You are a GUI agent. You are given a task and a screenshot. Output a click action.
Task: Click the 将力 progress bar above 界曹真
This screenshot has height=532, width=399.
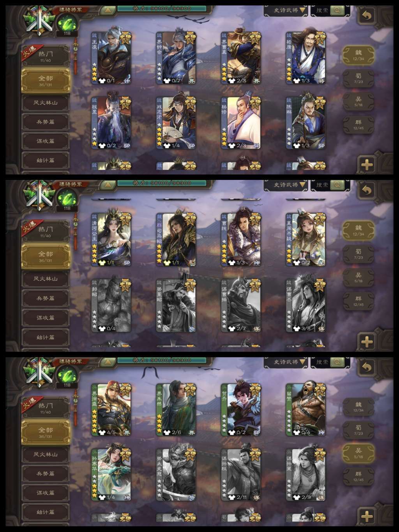(161, 8)
